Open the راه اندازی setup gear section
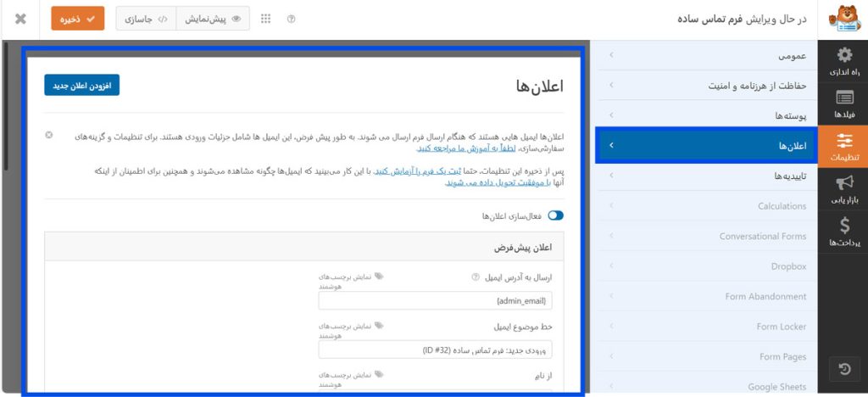 pos(843,61)
